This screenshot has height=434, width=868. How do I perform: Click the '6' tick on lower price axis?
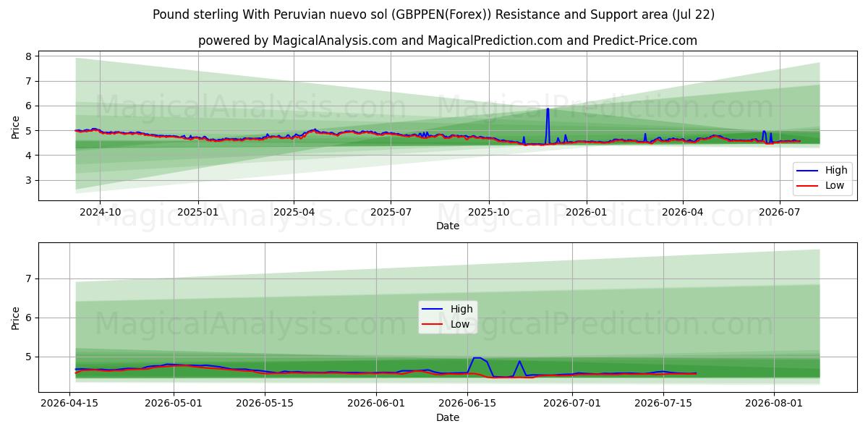[x=27, y=318]
